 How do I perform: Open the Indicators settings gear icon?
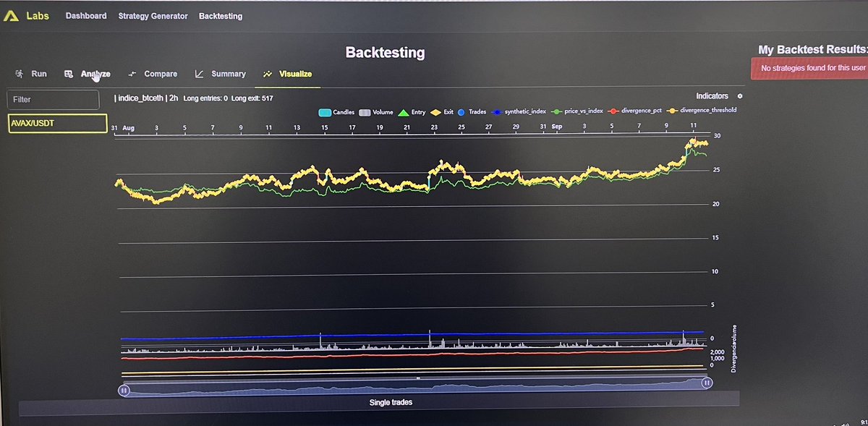pyautogui.click(x=739, y=96)
